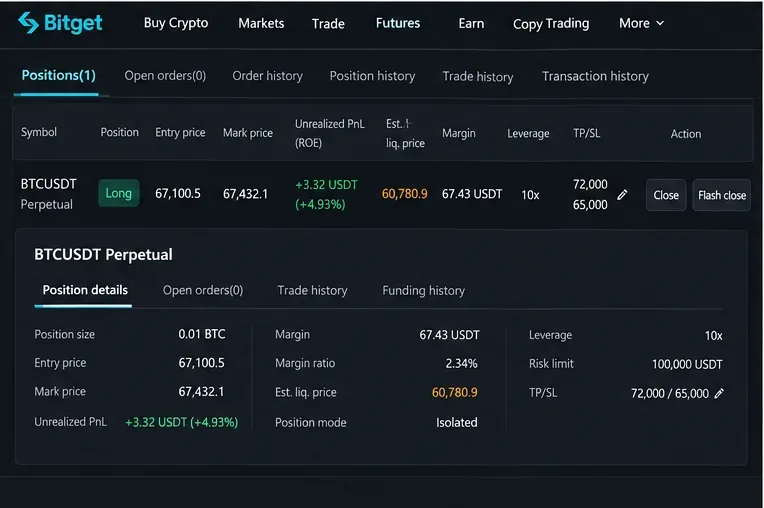
Task: Click Est. liq. price 60,780.9 in details
Action: [455, 393]
